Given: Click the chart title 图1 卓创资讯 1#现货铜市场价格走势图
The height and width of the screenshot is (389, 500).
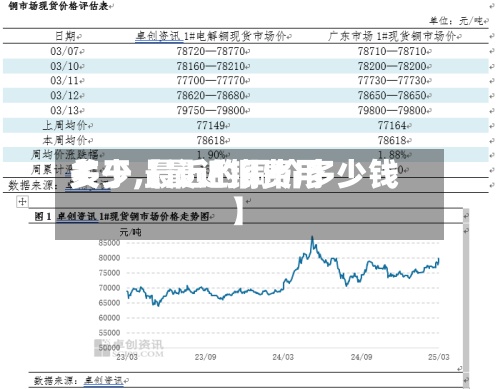Looking at the screenshot, I should [122, 217].
